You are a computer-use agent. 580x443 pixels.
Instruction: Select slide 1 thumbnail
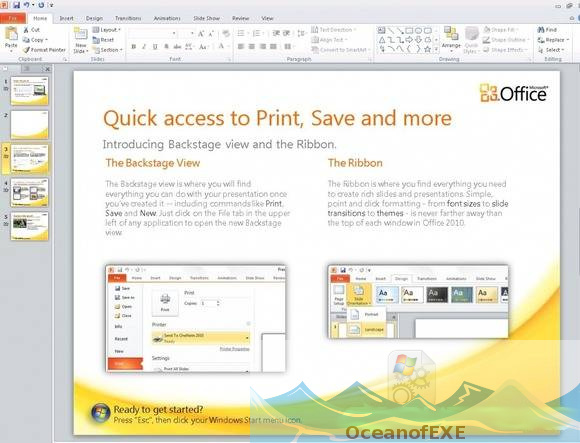[x=30, y=91]
